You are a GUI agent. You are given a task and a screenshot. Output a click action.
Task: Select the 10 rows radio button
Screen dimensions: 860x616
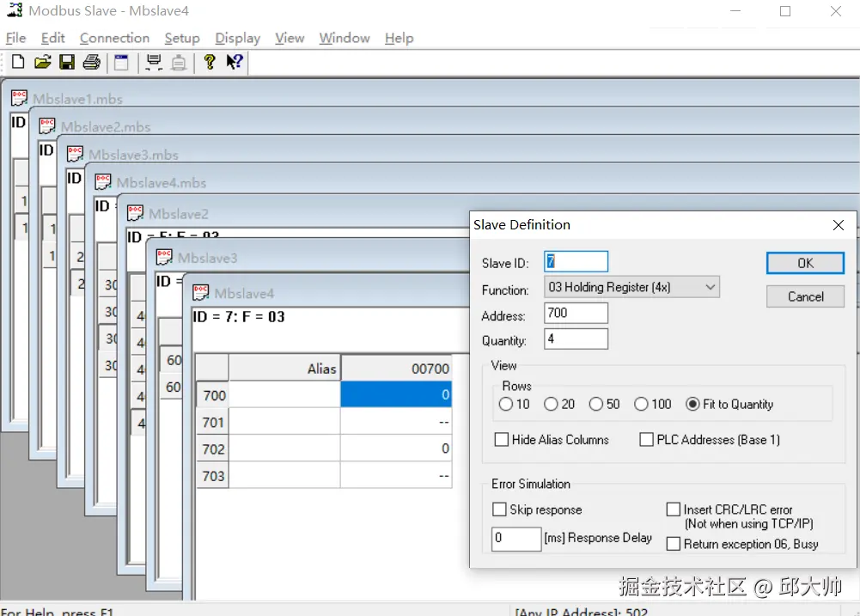point(506,405)
